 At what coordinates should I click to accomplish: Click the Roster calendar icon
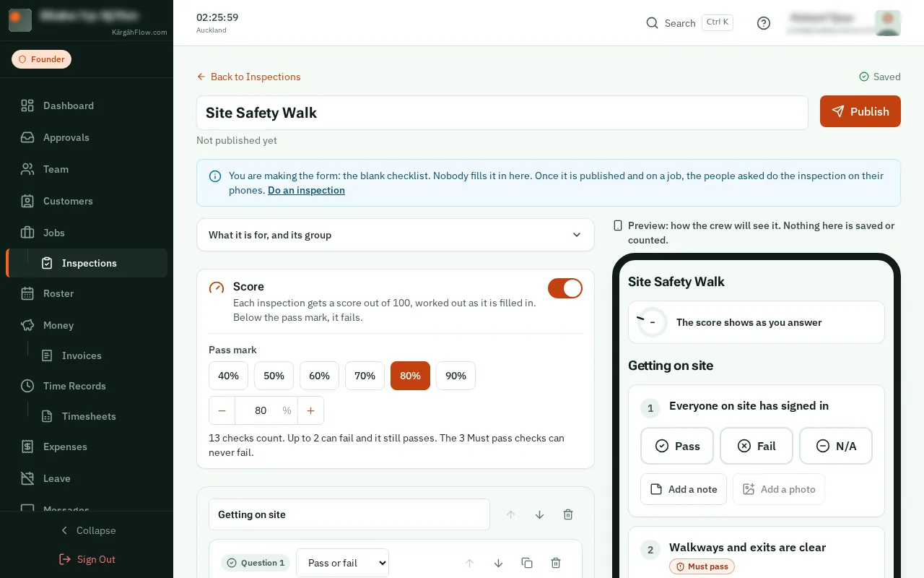(x=27, y=293)
